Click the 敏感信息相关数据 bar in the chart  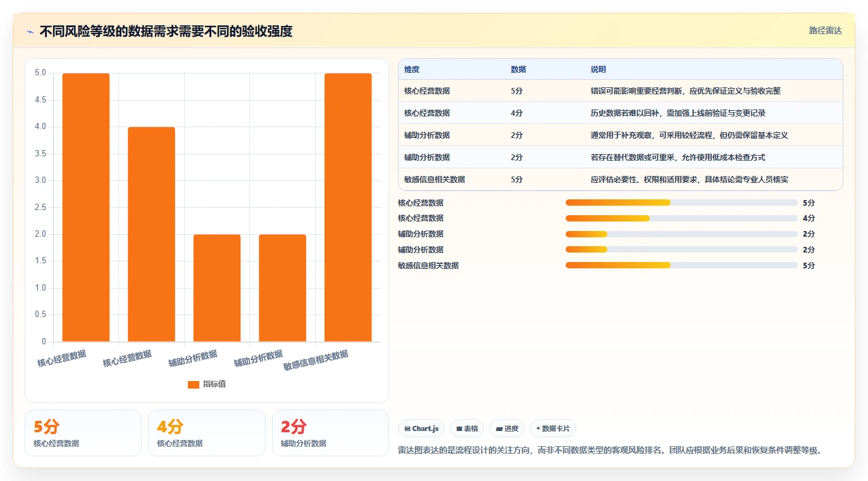(348, 208)
